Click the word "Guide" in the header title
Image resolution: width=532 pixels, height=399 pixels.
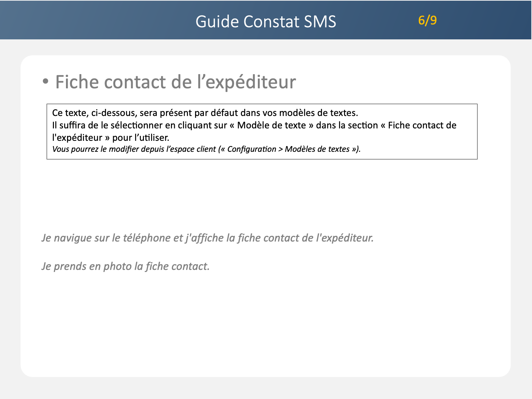coord(217,22)
